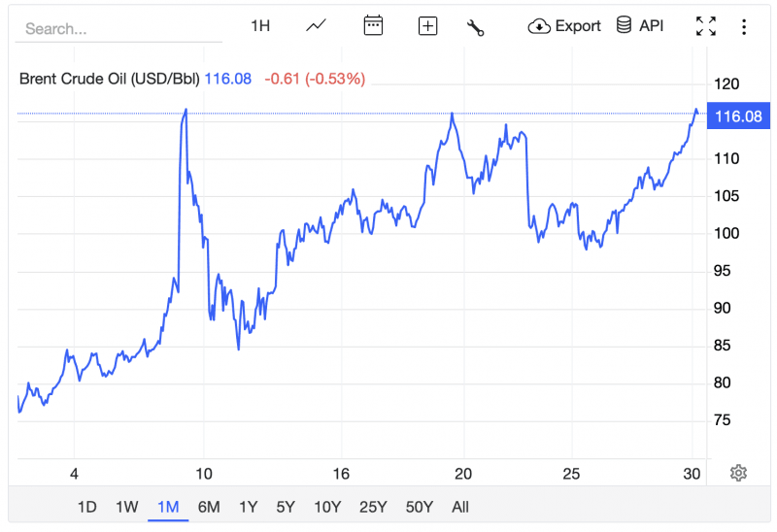The width and height of the screenshot is (777, 532).
Task: Click the 75 price axis label
Action: (722, 420)
